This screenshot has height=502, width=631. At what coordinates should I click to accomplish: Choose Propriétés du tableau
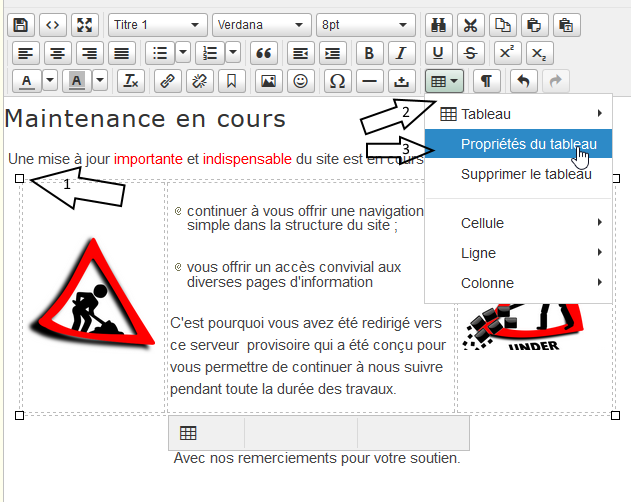(519, 144)
